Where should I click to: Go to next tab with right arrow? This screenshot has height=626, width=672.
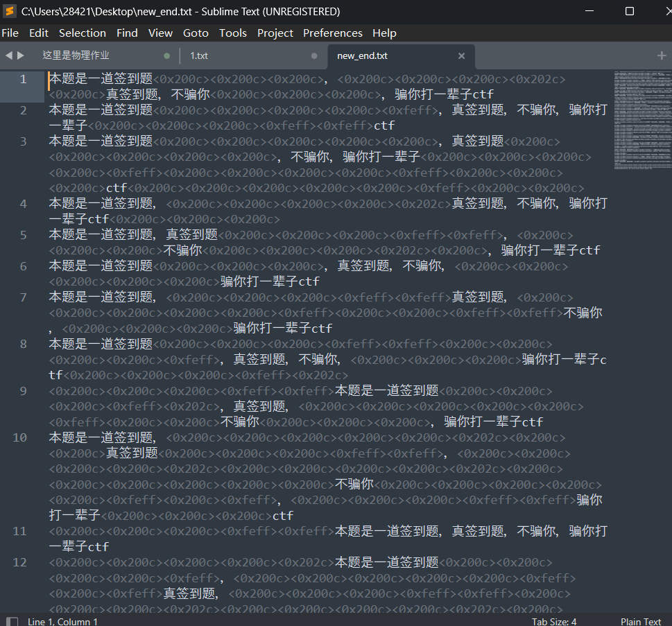pyautogui.click(x=20, y=55)
